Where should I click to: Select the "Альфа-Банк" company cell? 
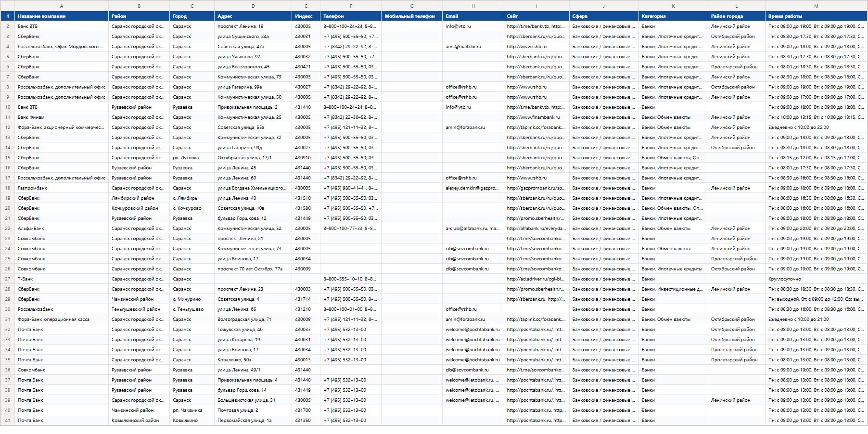tap(62, 229)
